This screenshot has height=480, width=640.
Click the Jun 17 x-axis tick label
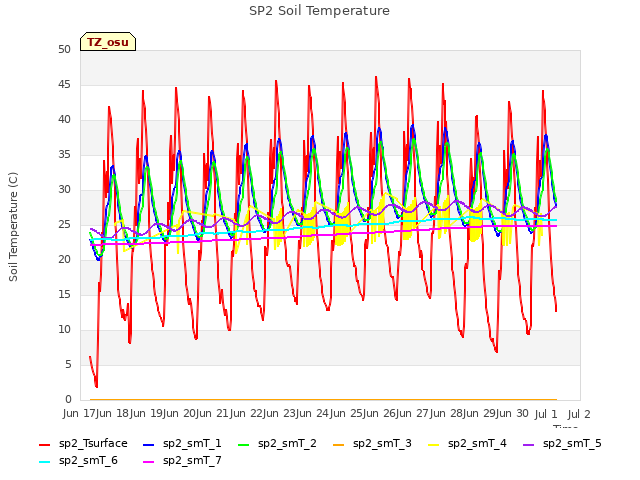point(79,413)
